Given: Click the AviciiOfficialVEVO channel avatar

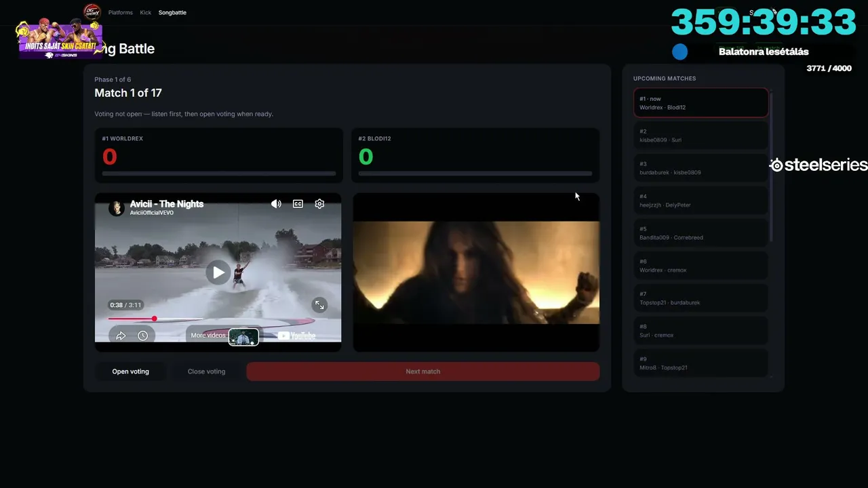Looking at the screenshot, I should tap(117, 207).
